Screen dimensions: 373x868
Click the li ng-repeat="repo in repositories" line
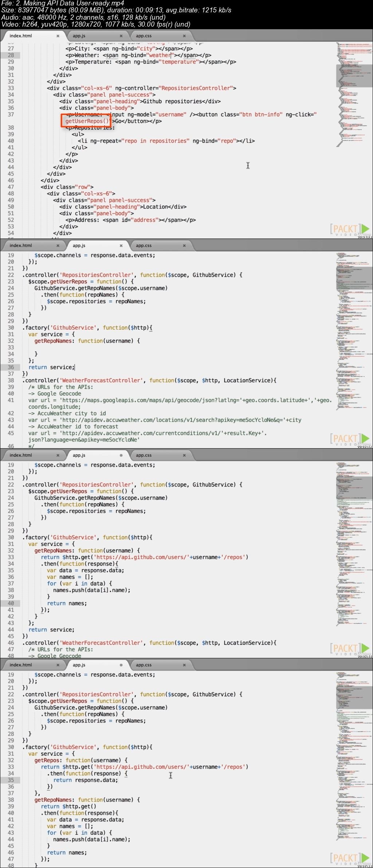tap(166, 141)
